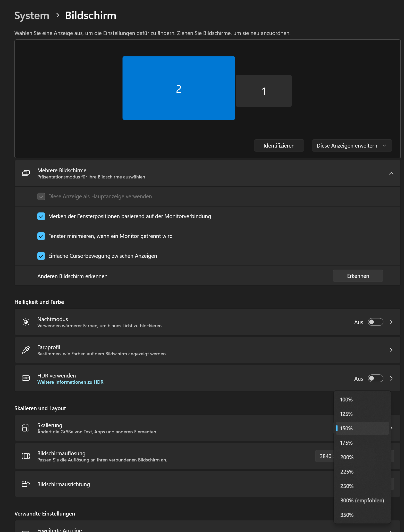Open HDR settings via its chevron
Screen dimensions: 404x532
point(391,378)
